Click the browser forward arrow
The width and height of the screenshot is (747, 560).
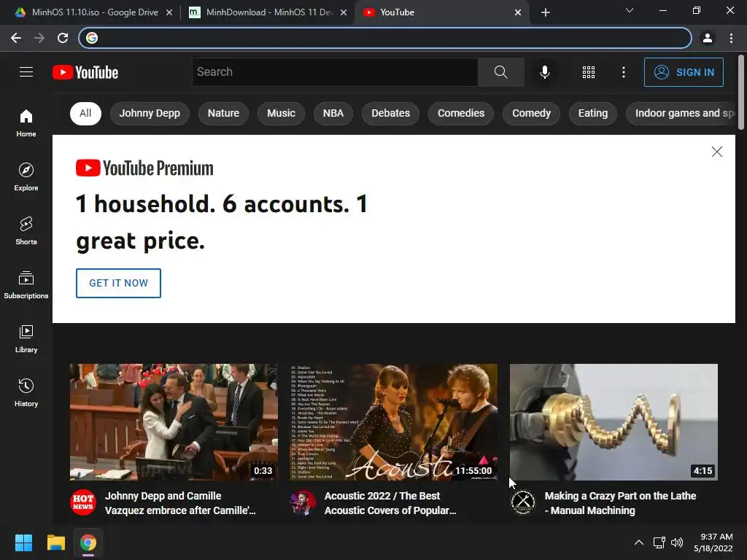point(39,38)
